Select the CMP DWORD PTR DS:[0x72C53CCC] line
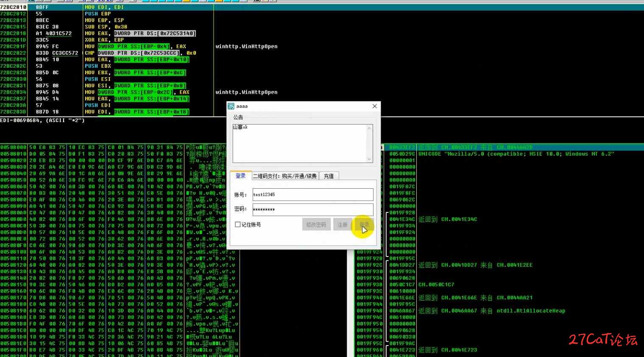 [x=140, y=53]
